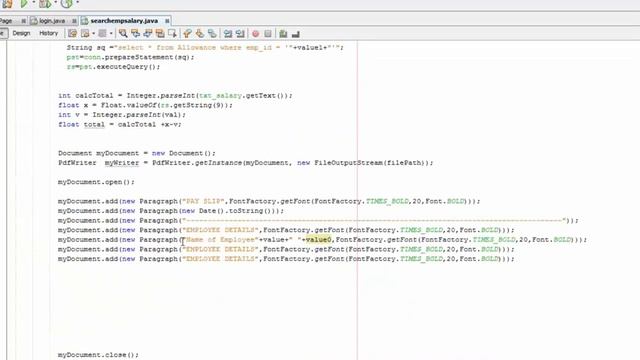Viewport: 640px width, 360px height.
Task: Click the Uncomment code icon
Action: click(x=296, y=33)
